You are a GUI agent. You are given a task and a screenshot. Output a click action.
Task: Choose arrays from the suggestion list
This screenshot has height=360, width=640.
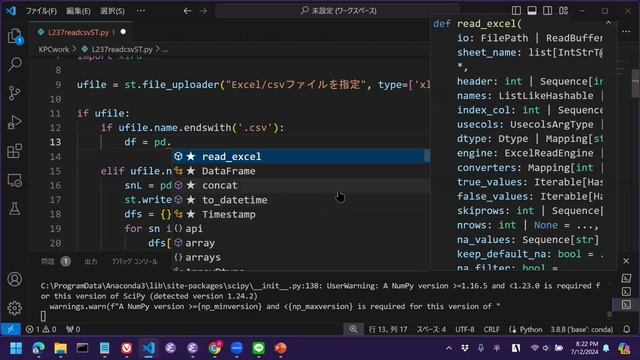(x=300, y=257)
